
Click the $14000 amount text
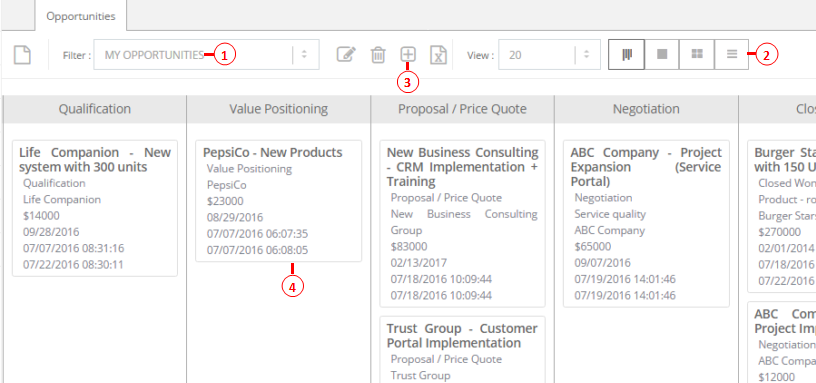click(x=41, y=216)
